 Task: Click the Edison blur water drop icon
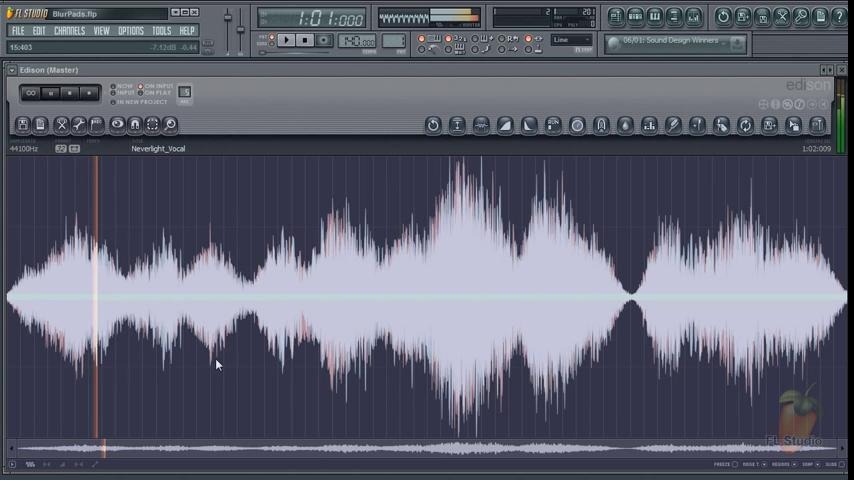coord(625,125)
